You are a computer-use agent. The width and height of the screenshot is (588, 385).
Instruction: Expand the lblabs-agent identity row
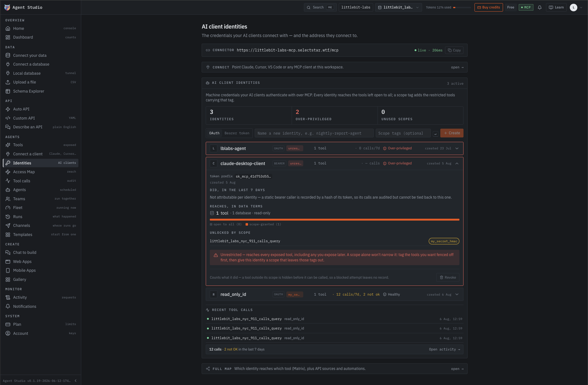[x=457, y=148]
